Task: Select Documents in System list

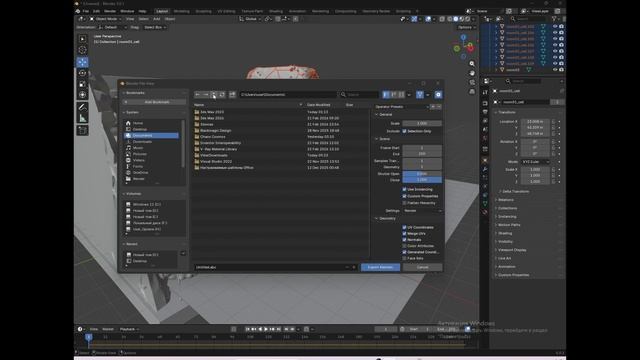Action: coord(151,136)
